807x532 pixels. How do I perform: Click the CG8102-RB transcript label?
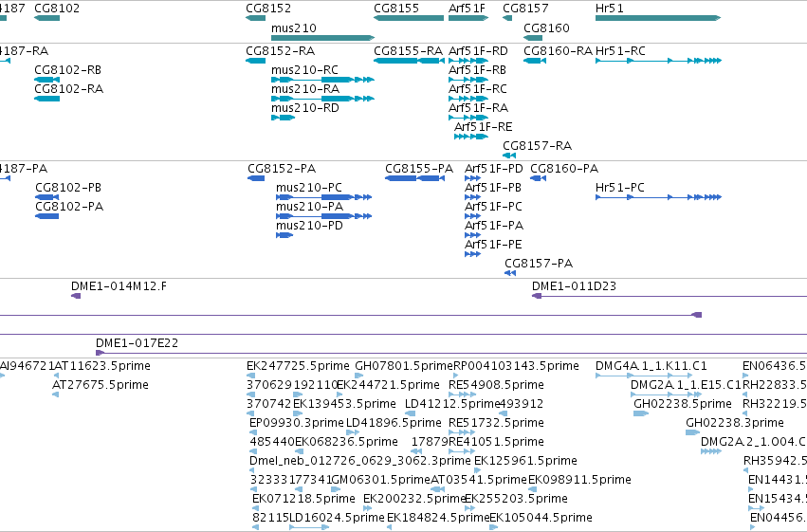(68, 70)
